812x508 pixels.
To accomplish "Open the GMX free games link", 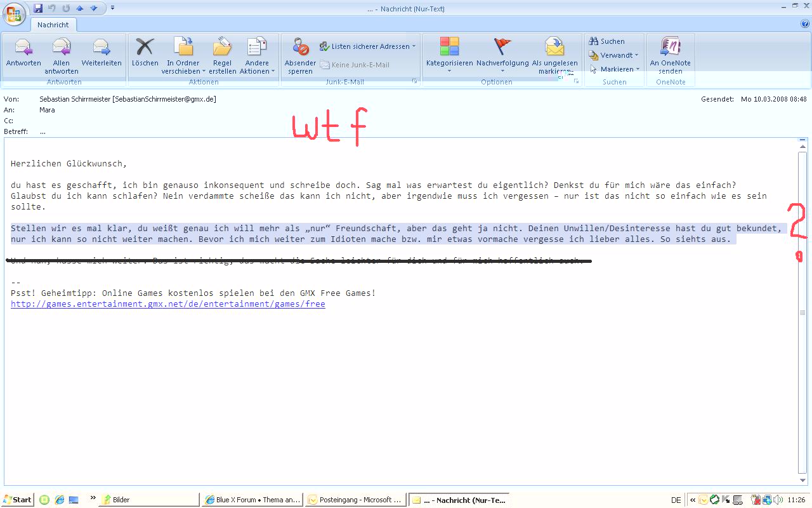I will point(167,304).
